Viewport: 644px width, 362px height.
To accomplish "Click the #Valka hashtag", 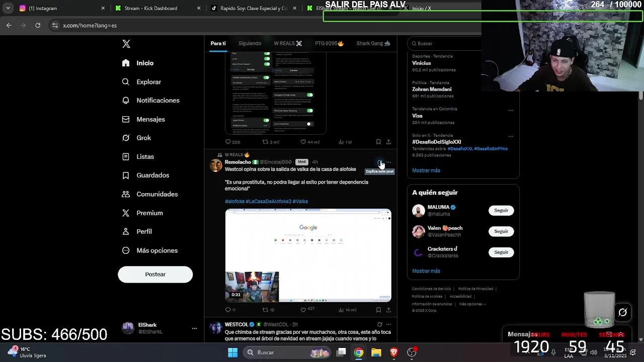I will (x=300, y=201).
